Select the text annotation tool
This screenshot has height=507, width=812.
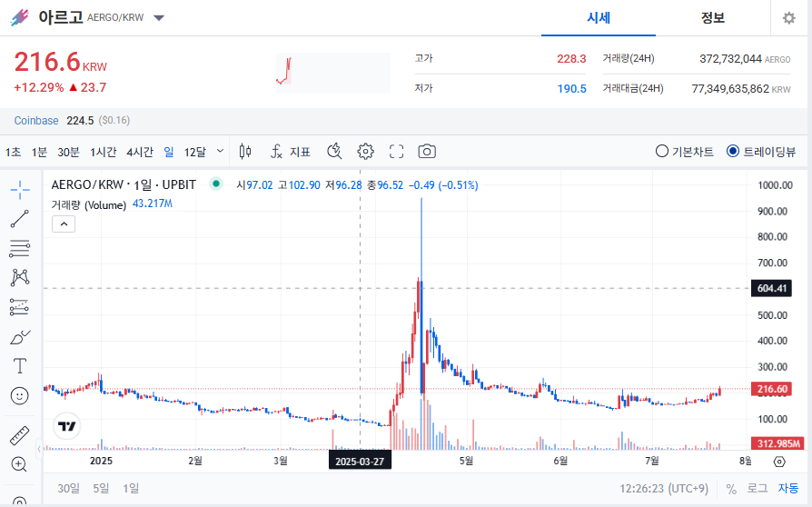coord(20,366)
